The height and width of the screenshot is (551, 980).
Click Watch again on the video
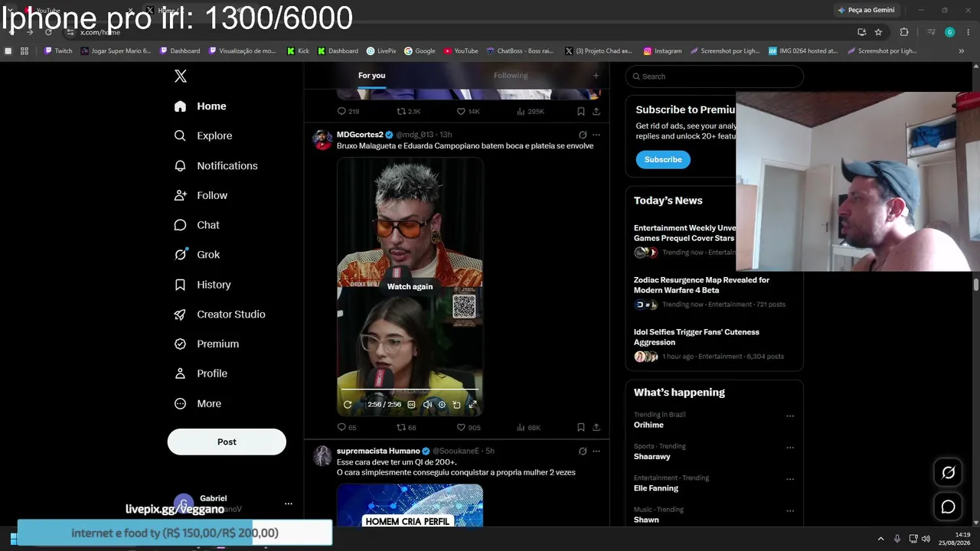(x=410, y=287)
